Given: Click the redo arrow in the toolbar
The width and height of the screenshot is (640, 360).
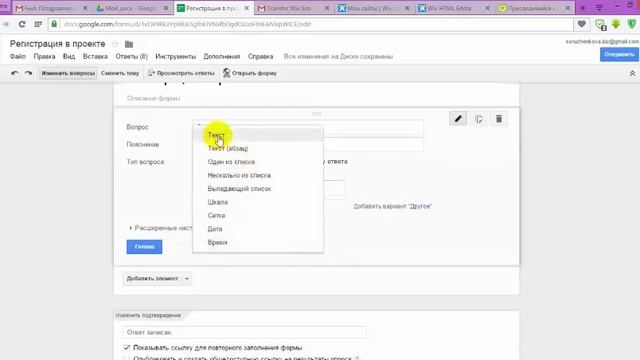Looking at the screenshot, I should pos(28,73).
